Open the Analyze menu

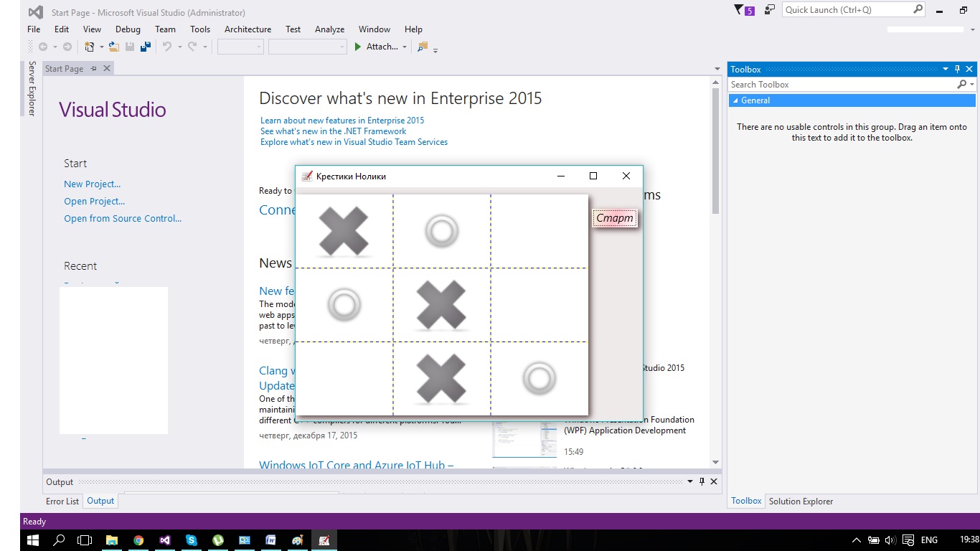[330, 29]
